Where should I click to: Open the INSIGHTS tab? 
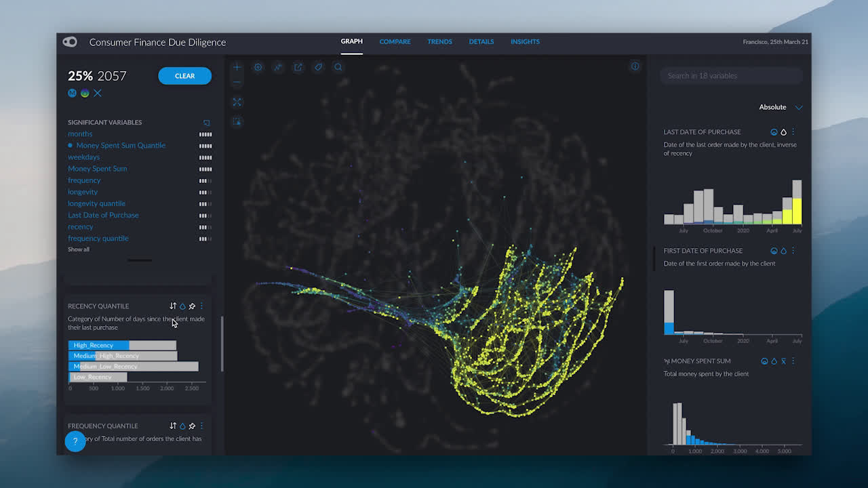tap(525, 41)
